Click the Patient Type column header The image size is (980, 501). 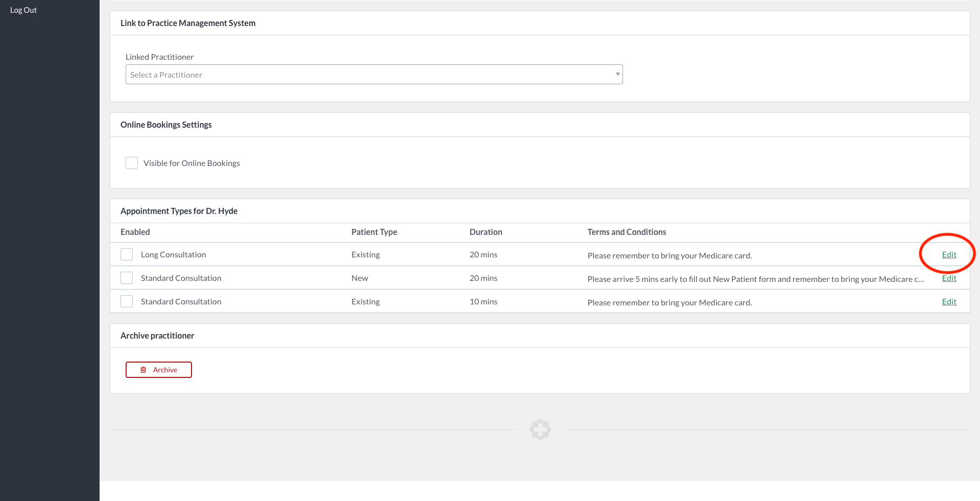pyautogui.click(x=374, y=232)
